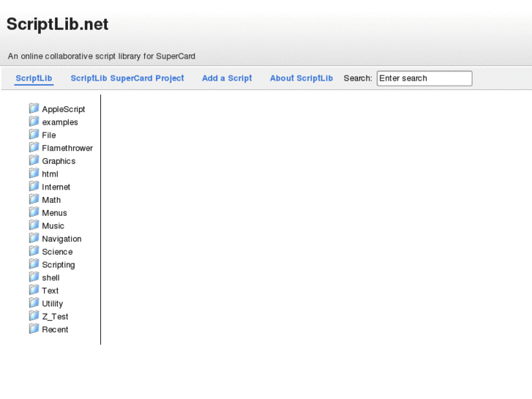Open the examples category label
Screen dimensions: 532x399
[60, 122]
